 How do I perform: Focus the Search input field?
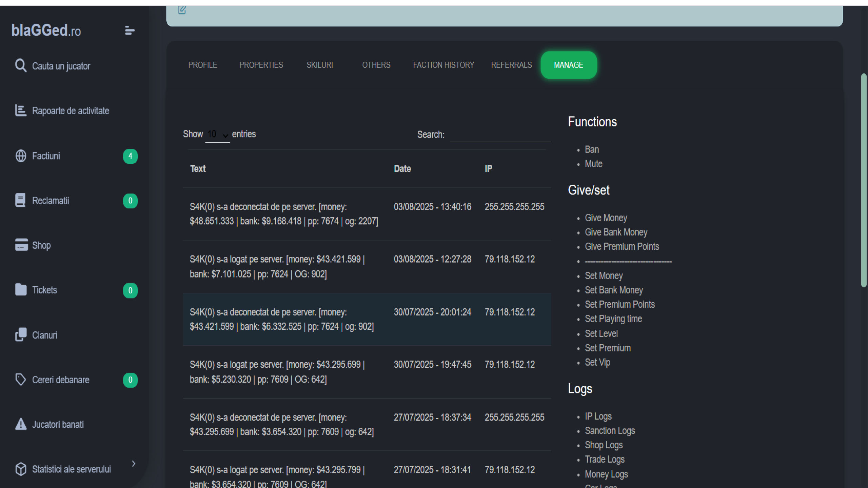[500, 135]
